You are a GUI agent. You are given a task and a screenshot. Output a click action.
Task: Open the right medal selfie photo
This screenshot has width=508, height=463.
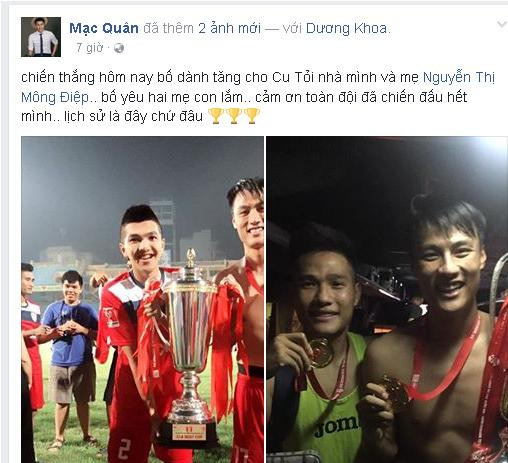[387, 299]
